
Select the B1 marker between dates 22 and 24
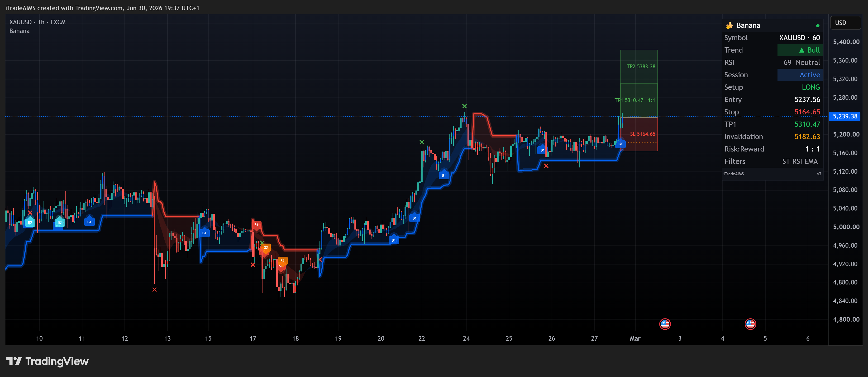pyautogui.click(x=444, y=175)
